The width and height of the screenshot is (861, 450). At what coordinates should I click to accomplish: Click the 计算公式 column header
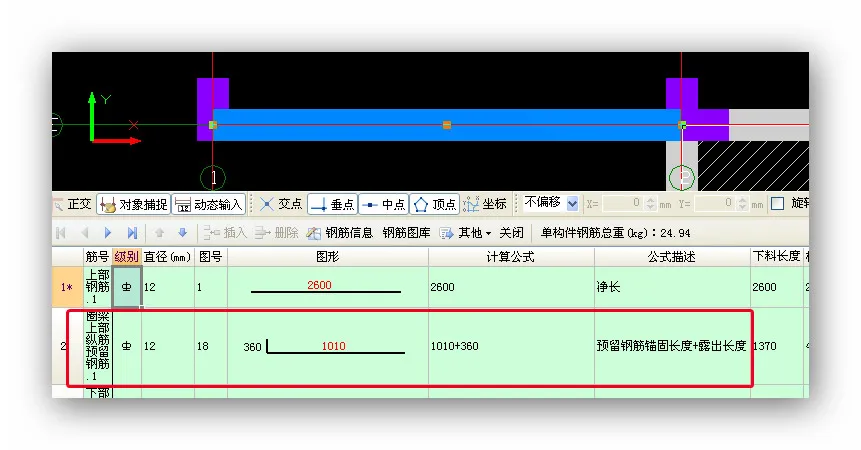point(511,256)
